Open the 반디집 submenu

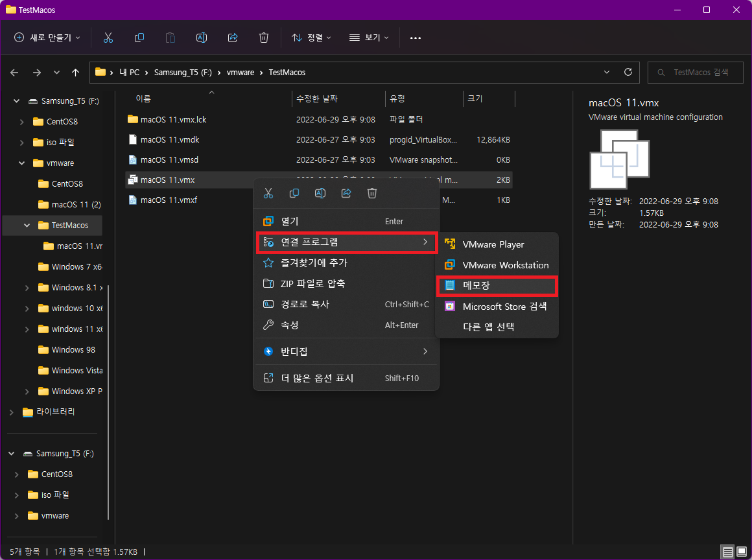(346, 351)
